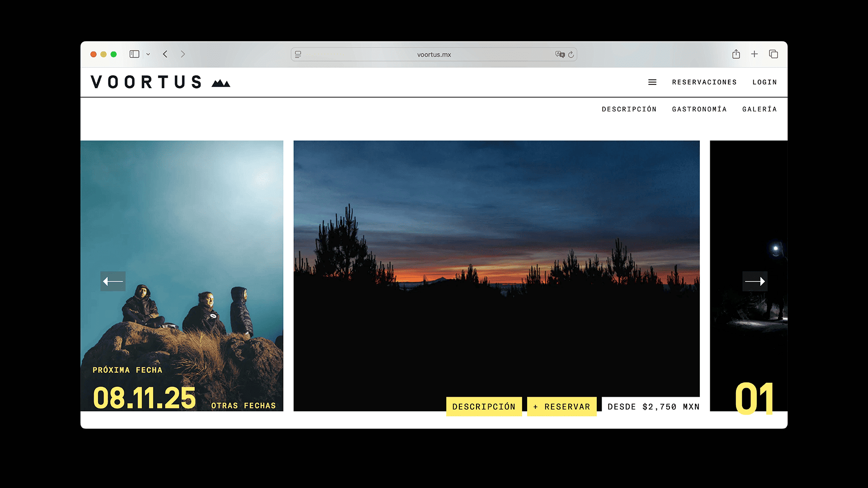Open a new tab with plus icon
868x488 pixels.
(754, 54)
